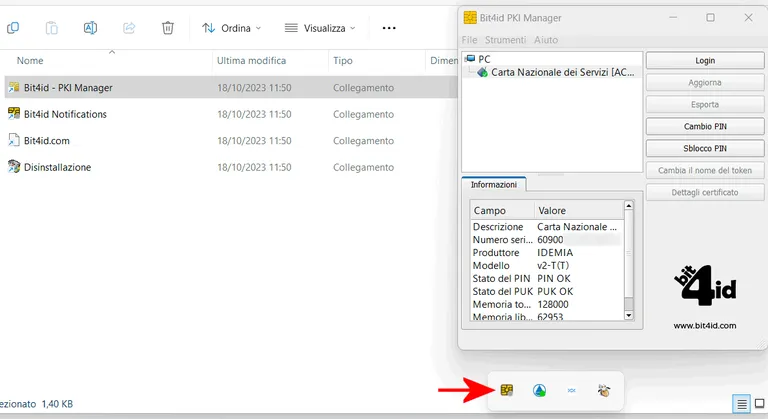Sort by Ultima modifica column header
Screen dimensions: 768x419
pyautogui.click(x=251, y=61)
